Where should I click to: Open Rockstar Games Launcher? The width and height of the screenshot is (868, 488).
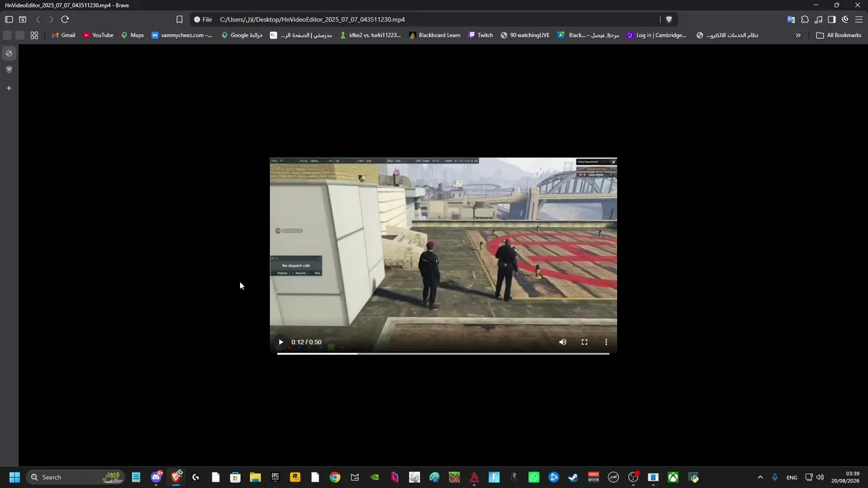[x=295, y=477]
